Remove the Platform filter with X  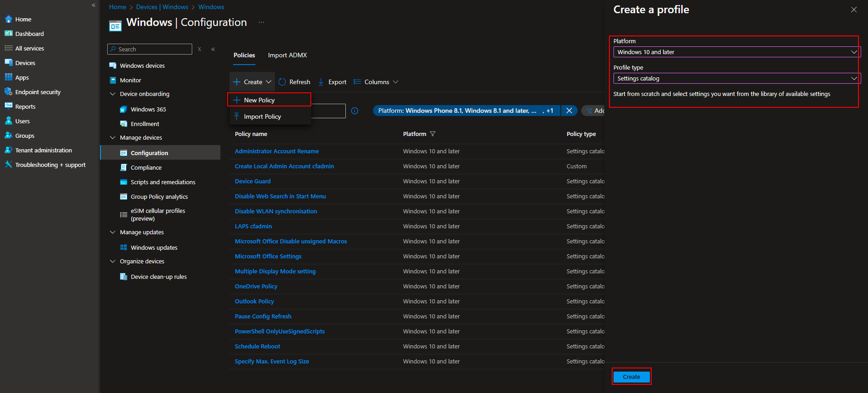(x=569, y=111)
